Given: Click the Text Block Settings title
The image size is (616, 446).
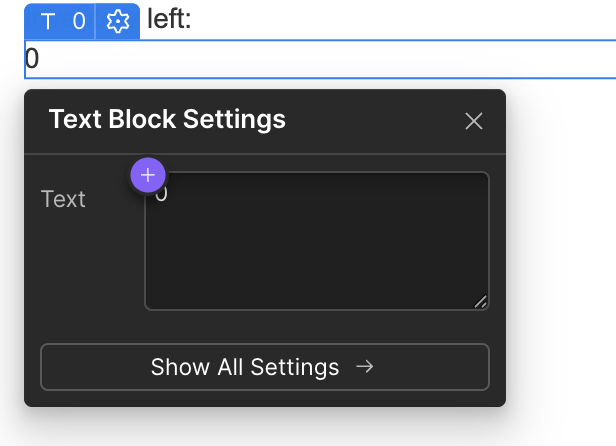Looking at the screenshot, I should pyautogui.click(x=167, y=120).
